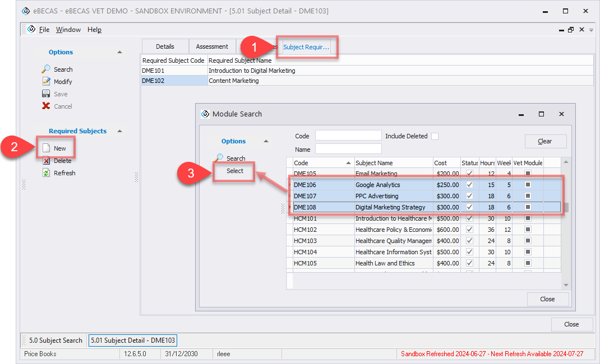Click the New document icon under Required Subjects
The image size is (600, 364).
pos(47,148)
